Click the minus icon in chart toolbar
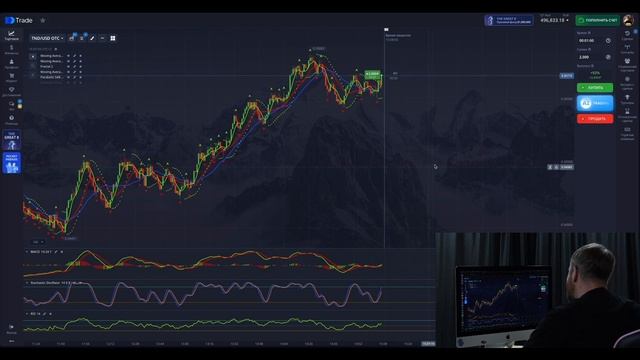Image resolution: width=640 pixels, height=360 pixels. point(102,38)
